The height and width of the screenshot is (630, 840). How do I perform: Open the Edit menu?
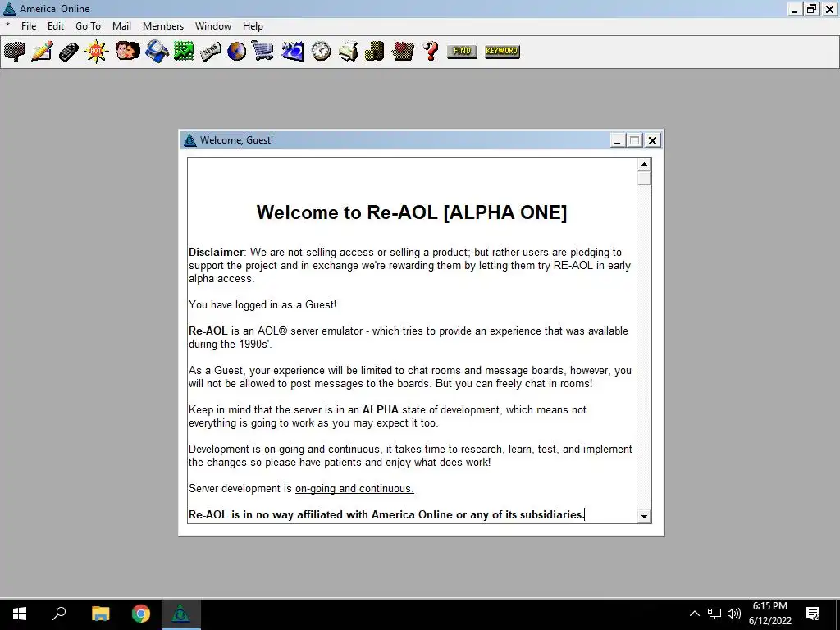pyautogui.click(x=55, y=26)
